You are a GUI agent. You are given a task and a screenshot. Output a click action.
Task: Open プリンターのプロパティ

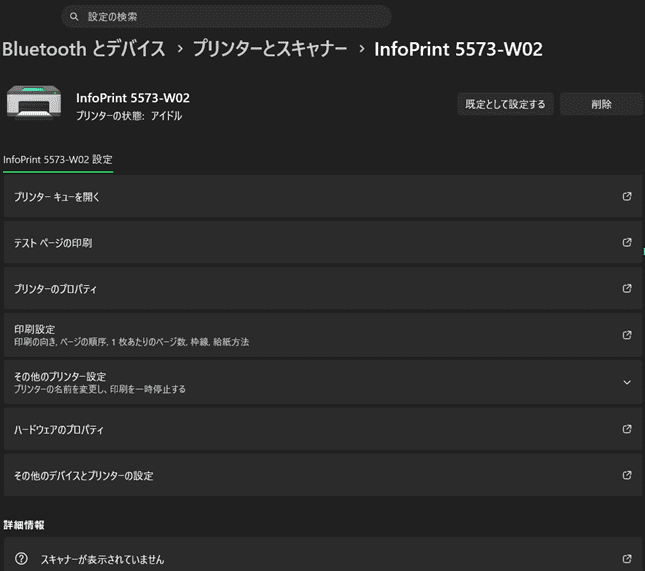[323, 289]
